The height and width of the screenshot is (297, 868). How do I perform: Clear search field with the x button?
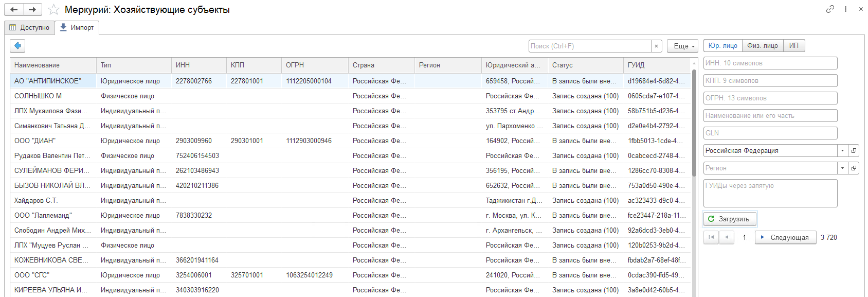(656, 46)
